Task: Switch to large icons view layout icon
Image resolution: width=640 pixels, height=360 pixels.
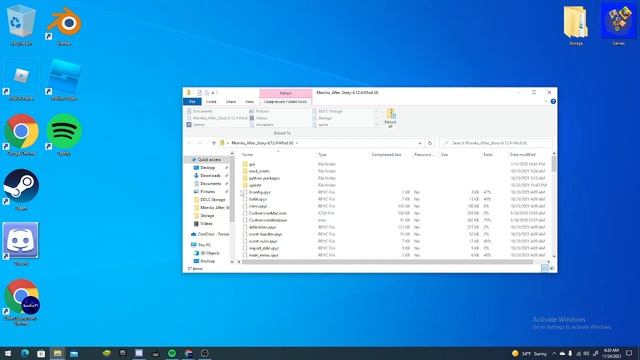Action: (552, 268)
